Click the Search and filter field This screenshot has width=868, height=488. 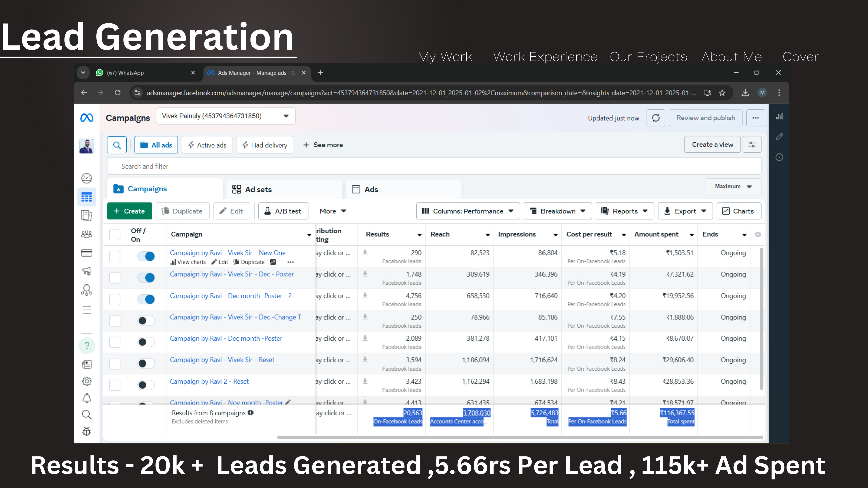click(x=434, y=166)
